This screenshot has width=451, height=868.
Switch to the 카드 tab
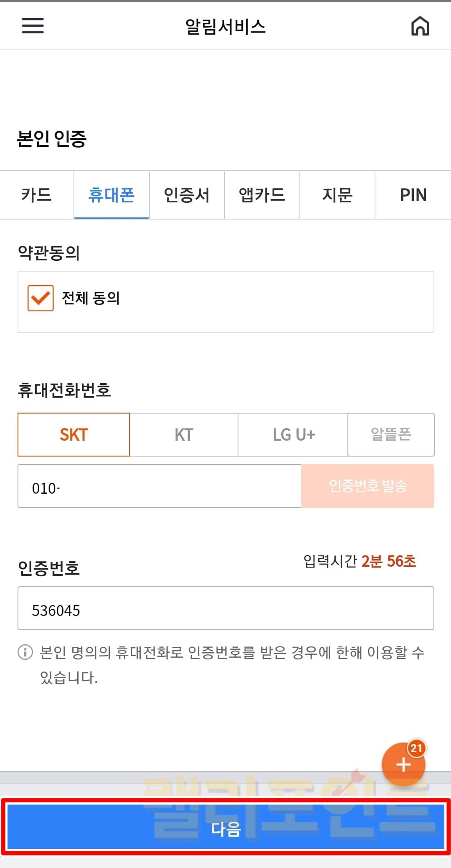[37, 195]
